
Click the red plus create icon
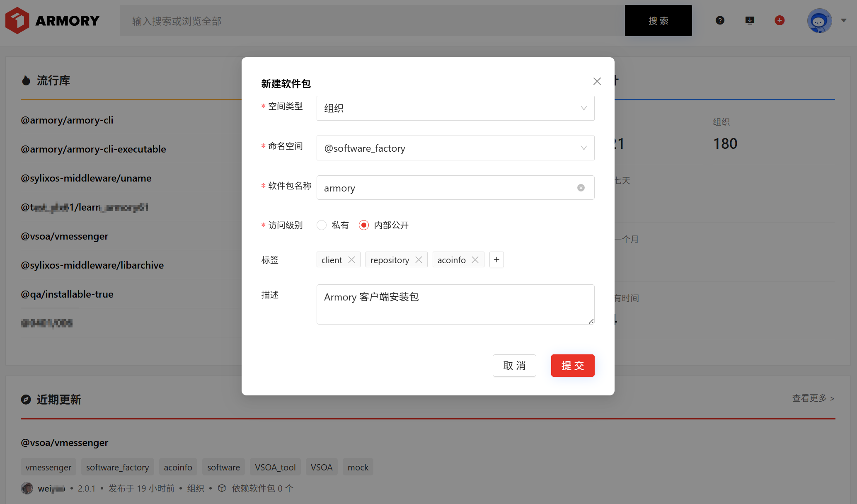pyautogui.click(x=780, y=20)
